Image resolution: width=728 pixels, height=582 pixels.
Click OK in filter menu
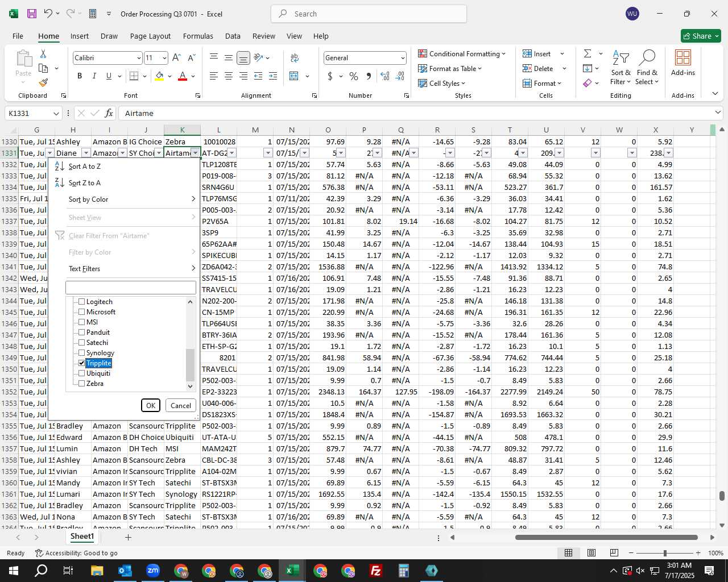[x=151, y=405]
